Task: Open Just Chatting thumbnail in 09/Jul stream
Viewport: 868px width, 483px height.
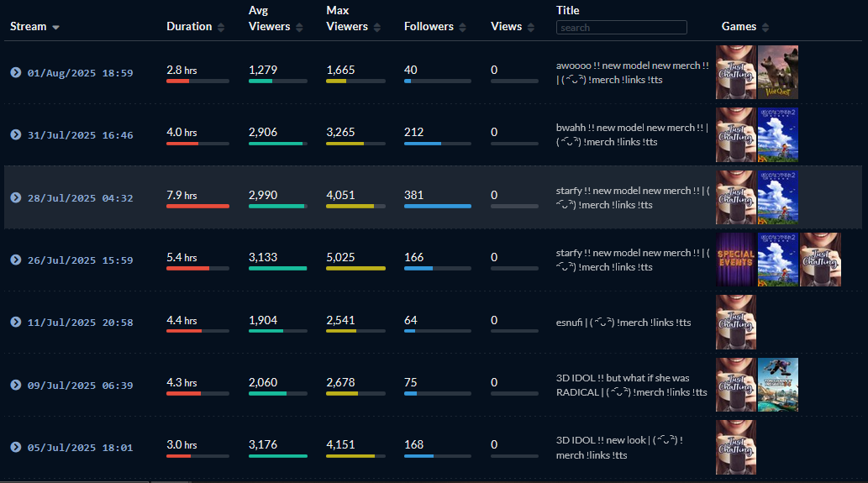Action: coord(736,385)
